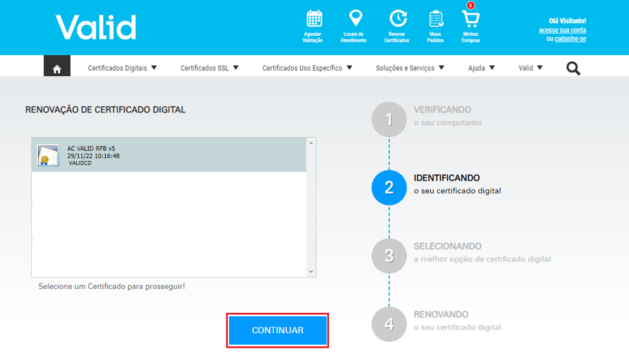Expand Certificados Uso Específico menu

point(307,68)
